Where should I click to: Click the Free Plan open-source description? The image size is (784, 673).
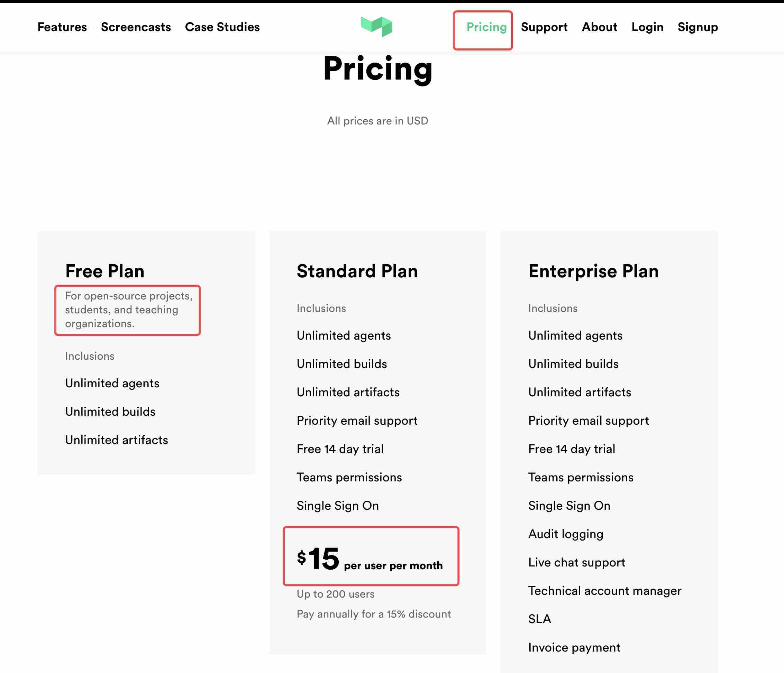[x=129, y=310]
